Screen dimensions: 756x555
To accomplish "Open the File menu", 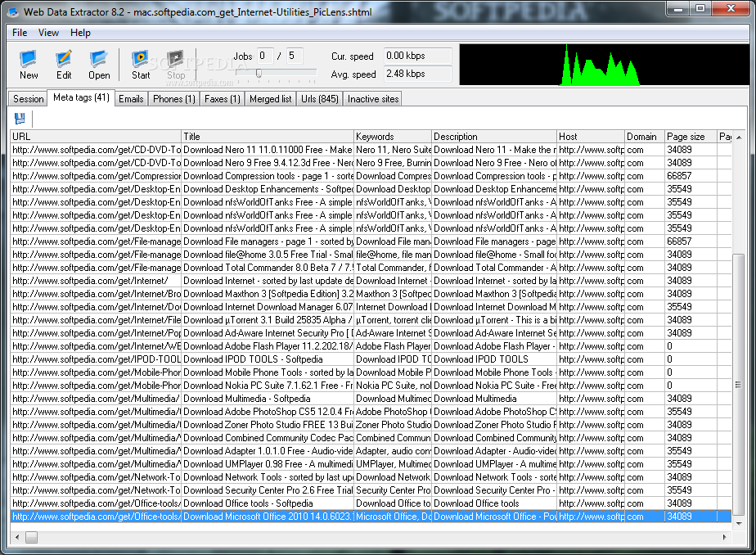I will pyautogui.click(x=20, y=33).
